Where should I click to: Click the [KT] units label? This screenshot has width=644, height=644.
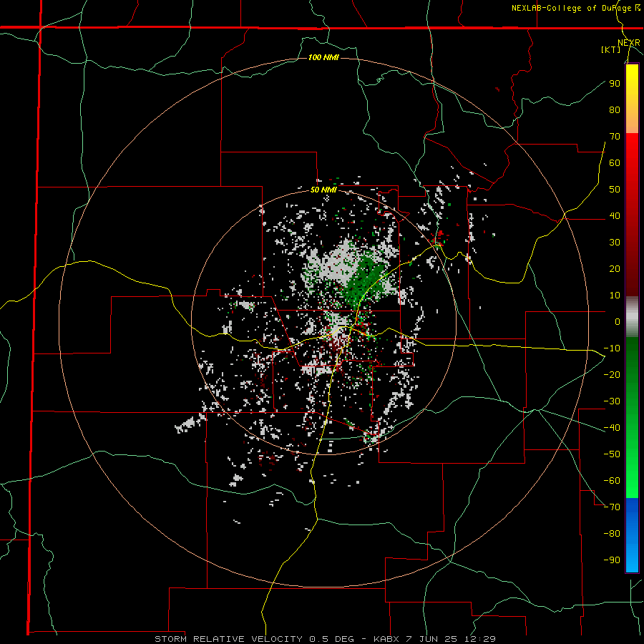click(611, 49)
